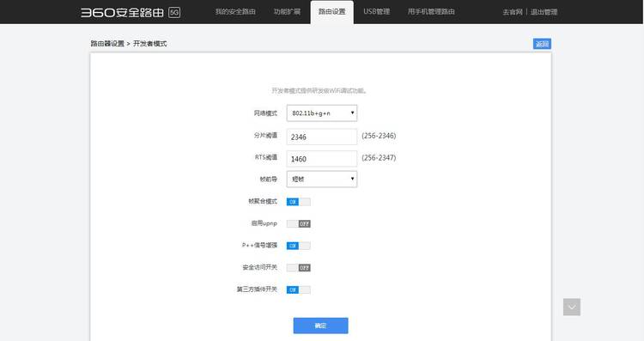
Task: Click the 分片阈值 input field
Action: point(322,137)
